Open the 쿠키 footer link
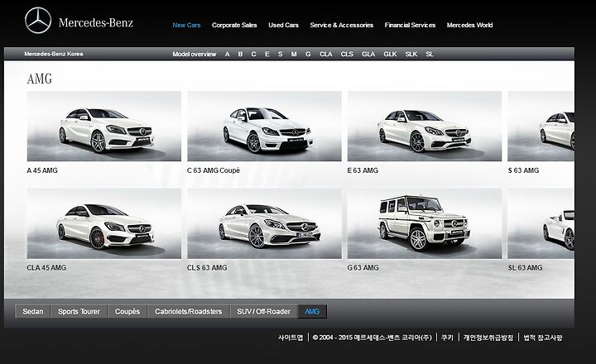The image size is (596, 364). pos(447,338)
